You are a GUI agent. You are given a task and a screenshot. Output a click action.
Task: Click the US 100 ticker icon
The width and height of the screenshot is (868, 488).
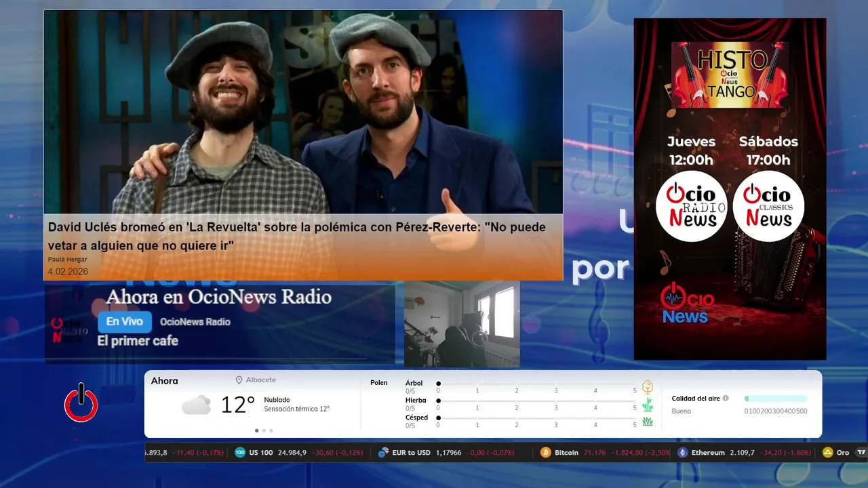[240, 453]
